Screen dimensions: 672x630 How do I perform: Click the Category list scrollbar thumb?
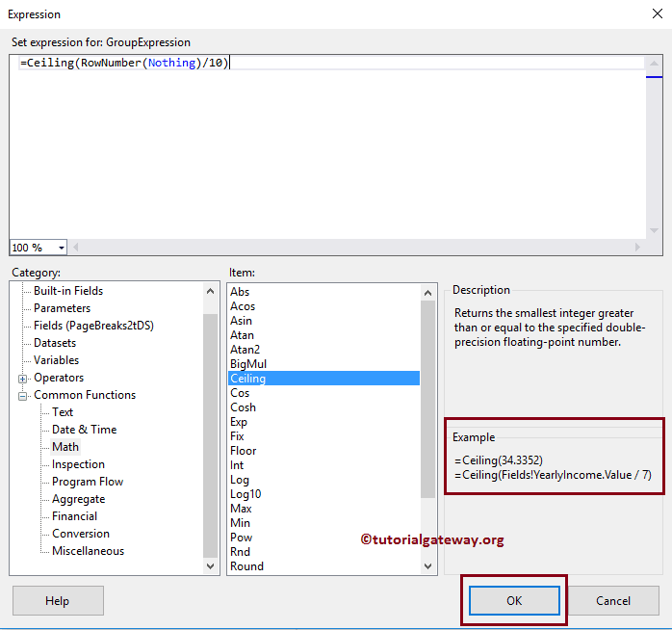pyautogui.click(x=210, y=435)
